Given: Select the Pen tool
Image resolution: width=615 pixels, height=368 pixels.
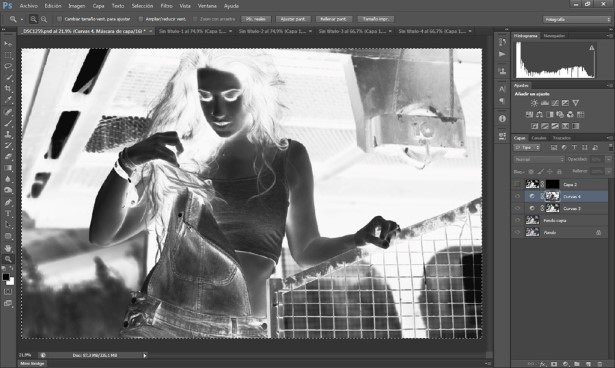Looking at the screenshot, I should point(8,202).
